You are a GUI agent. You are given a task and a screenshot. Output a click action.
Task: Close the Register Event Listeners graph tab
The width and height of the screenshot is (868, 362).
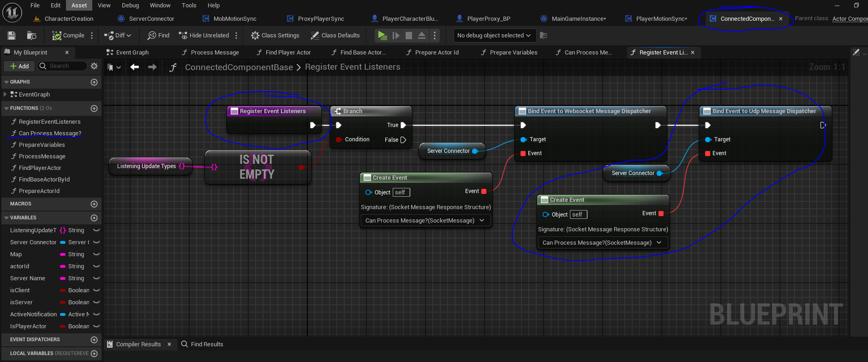(x=693, y=53)
